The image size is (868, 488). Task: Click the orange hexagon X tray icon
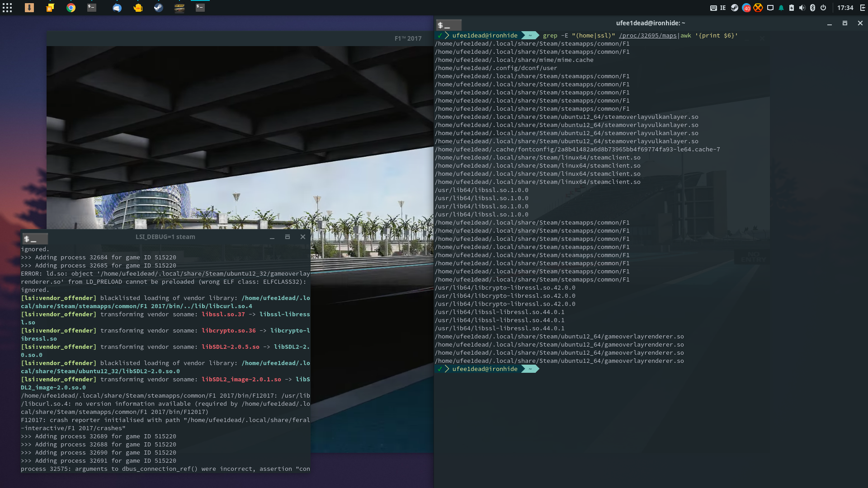coord(758,8)
